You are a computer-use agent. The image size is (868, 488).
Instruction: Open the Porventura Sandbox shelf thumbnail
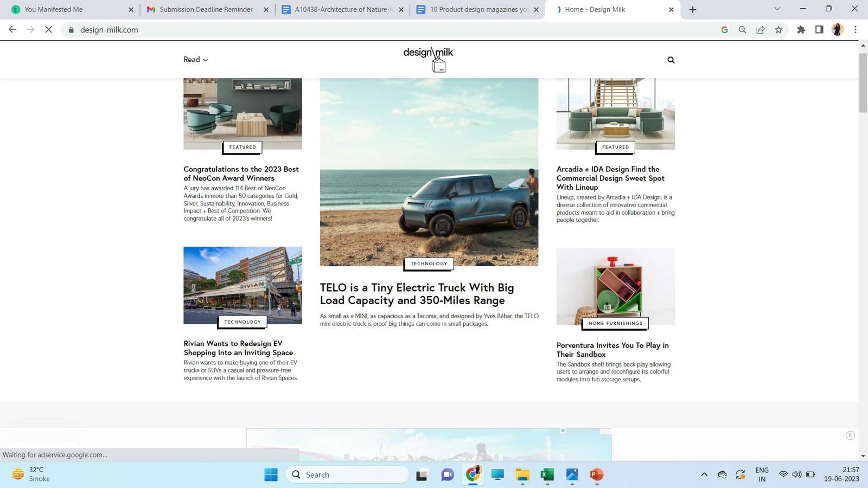point(616,287)
